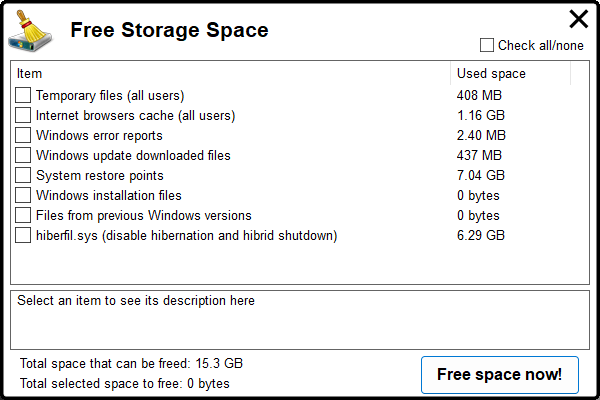The image size is (600, 400).
Task: Toggle the Check all/none checkbox
Action: [487, 45]
